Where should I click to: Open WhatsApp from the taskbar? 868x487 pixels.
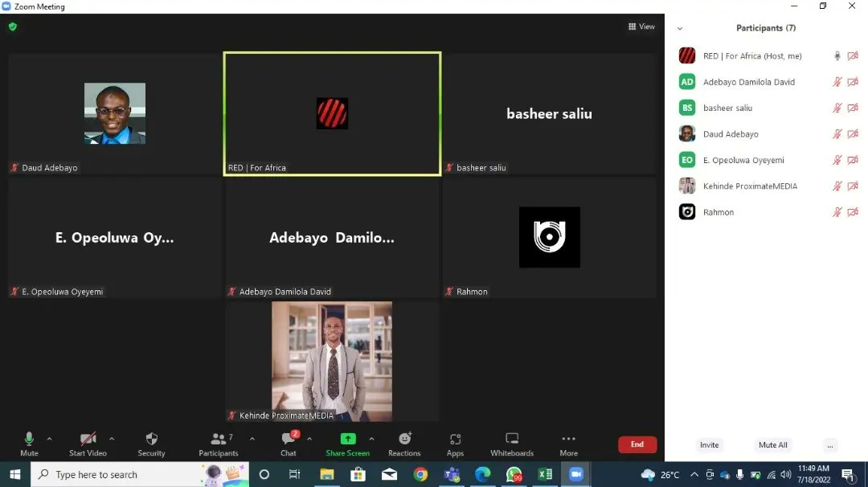[x=514, y=474]
